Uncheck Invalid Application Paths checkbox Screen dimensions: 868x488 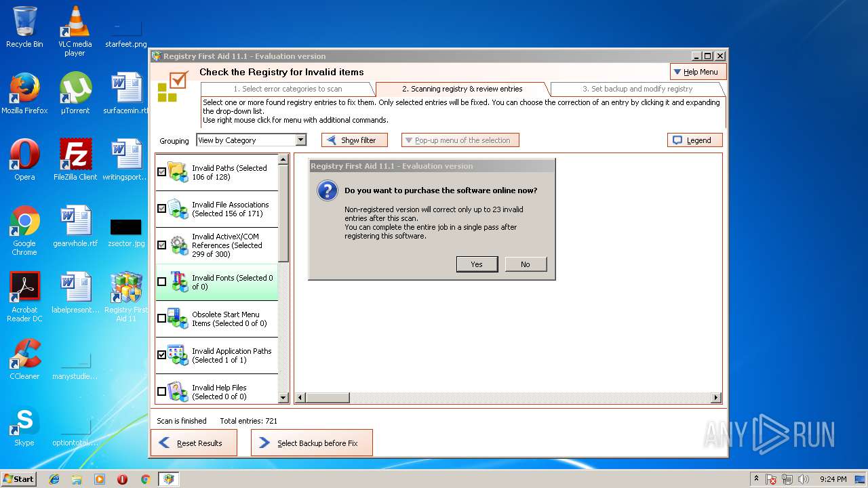[161, 355]
